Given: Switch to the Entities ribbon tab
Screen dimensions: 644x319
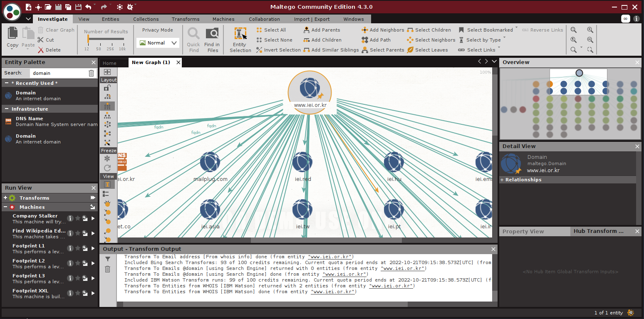Looking at the screenshot, I should pyautogui.click(x=111, y=19).
